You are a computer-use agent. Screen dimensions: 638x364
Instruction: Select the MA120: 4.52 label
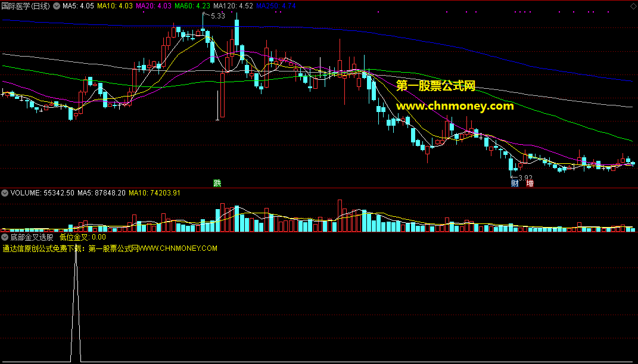point(233,6)
